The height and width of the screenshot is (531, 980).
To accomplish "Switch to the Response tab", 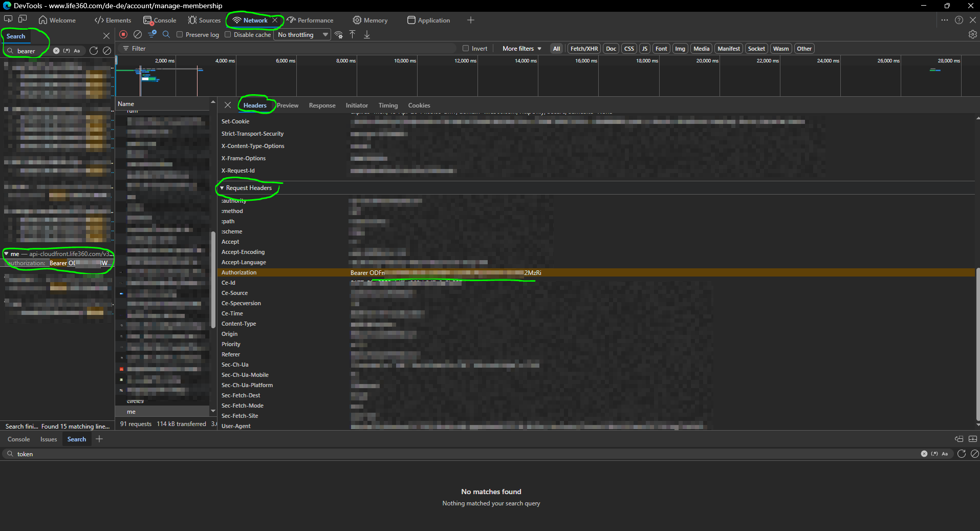I will pyautogui.click(x=322, y=105).
